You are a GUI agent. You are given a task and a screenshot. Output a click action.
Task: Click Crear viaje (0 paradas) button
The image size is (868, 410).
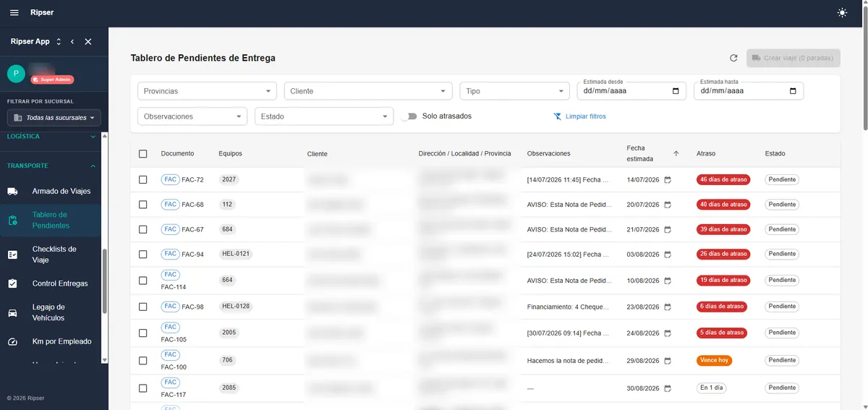[793, 58]
